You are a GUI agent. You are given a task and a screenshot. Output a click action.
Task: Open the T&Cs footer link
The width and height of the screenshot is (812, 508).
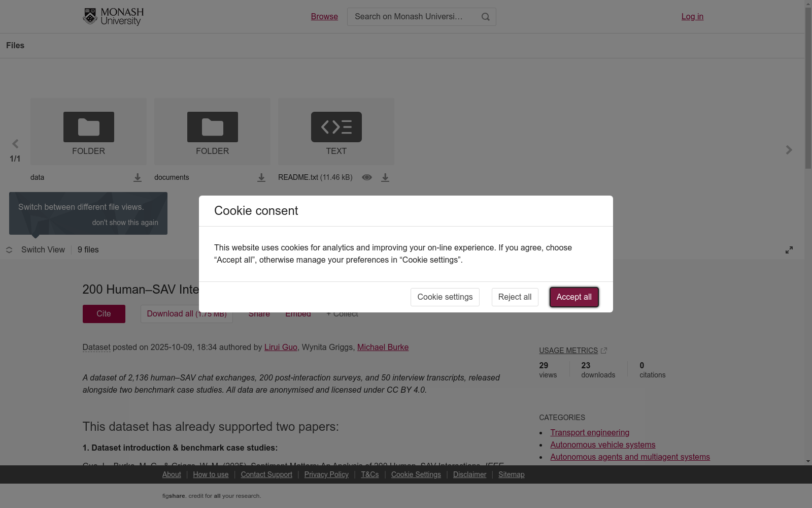pyautogui.click(x=370, y=474)
